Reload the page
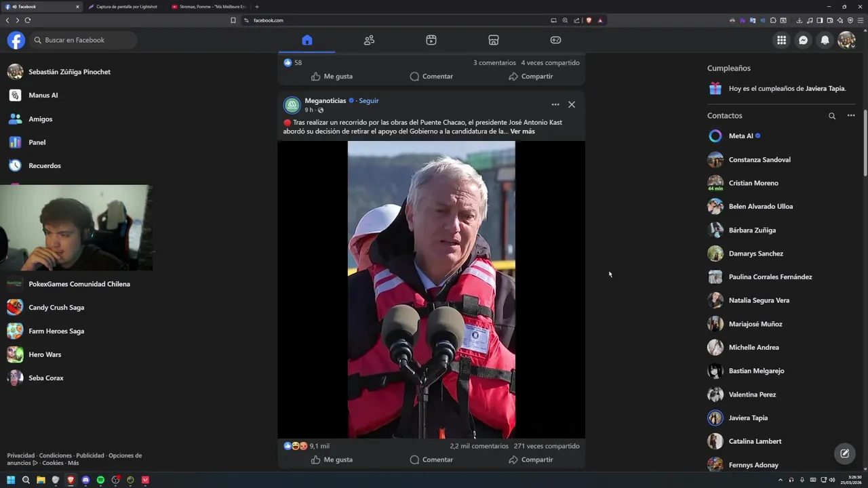 pyautogui.click(x=28, y=20)
